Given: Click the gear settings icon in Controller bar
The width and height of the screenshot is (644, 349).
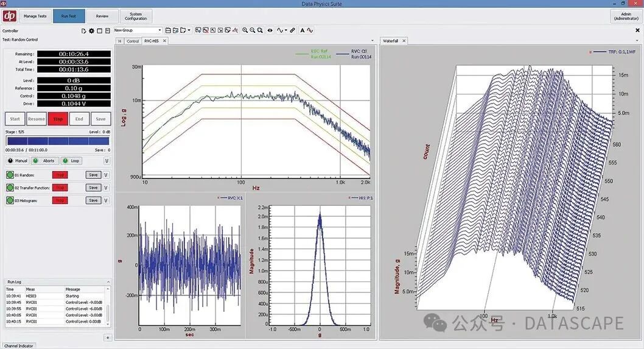Looking at the screenshot, I should (91, 31).
